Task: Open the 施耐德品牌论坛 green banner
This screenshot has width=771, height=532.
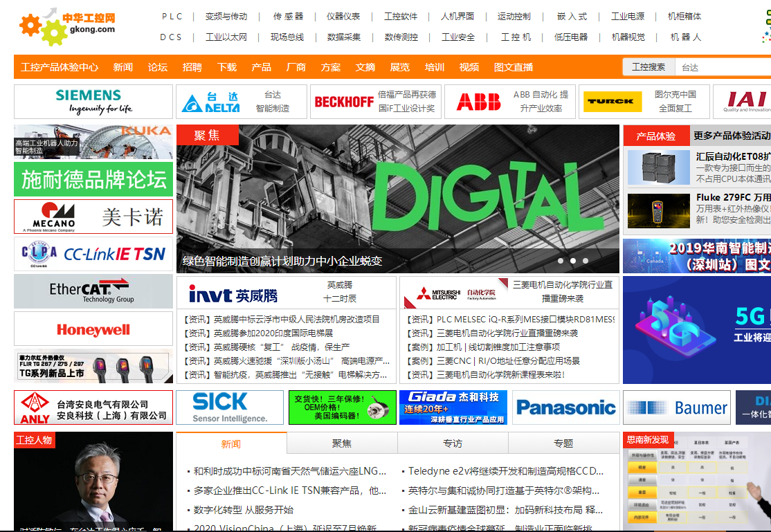Action: (x=93, y=179)
